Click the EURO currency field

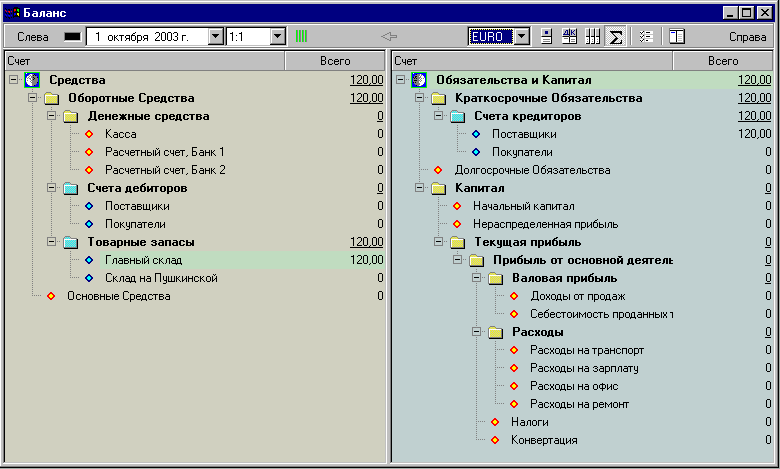pyautogui.click(x=491, y=36)
